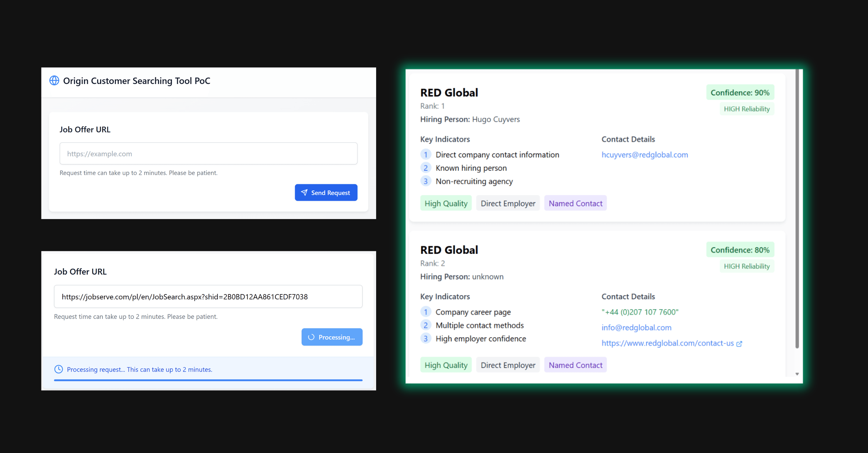Screen dimensions: 868x453
Task: Click the RED Global title of Rank 2 card
Action: (x=449, y=250)
